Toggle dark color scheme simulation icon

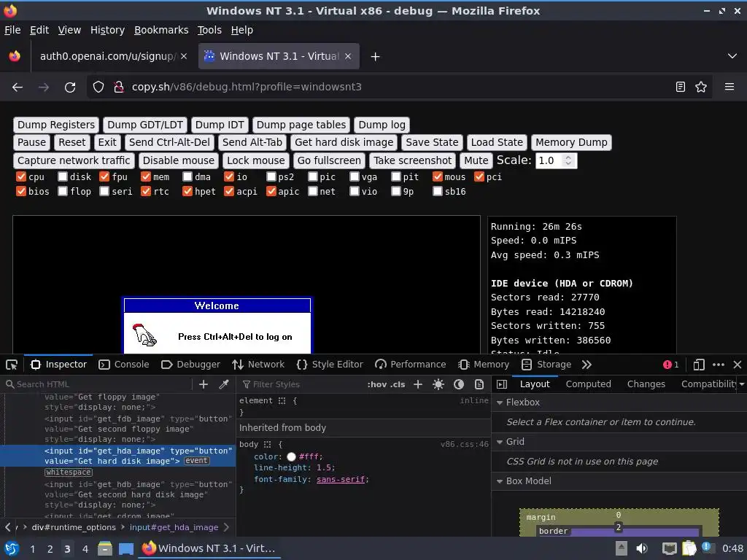coord(459,384)
